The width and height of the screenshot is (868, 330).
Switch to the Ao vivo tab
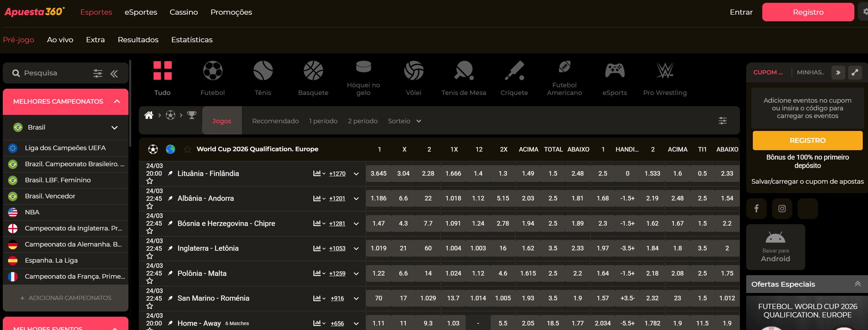click(x=60, y=40)
